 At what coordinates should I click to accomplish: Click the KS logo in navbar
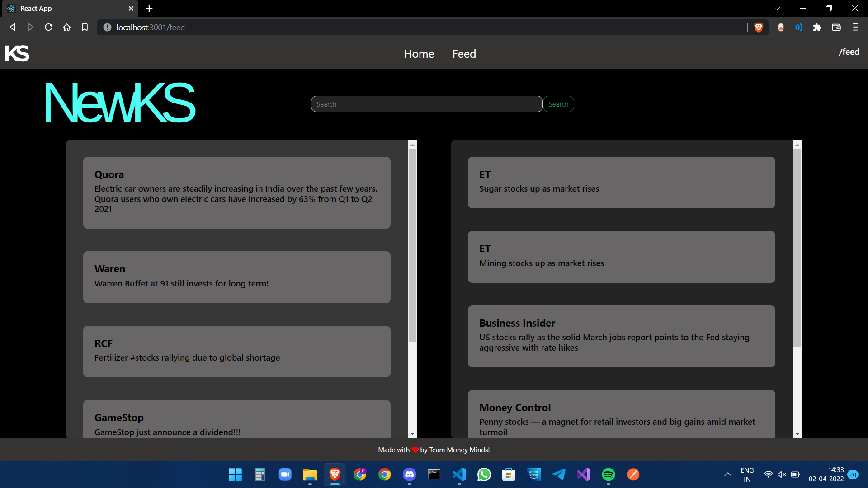pyautogui.click(x=17, y=53)
